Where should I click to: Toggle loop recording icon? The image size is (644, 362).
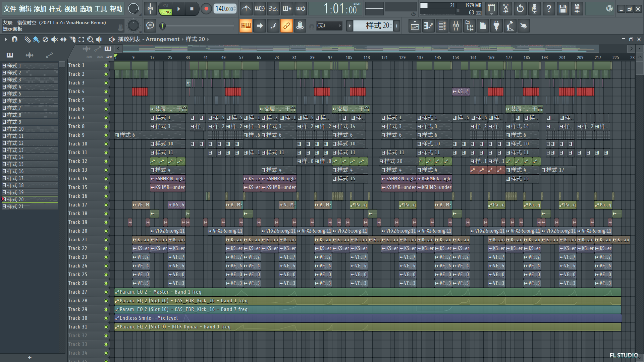(x=301, y=9)
